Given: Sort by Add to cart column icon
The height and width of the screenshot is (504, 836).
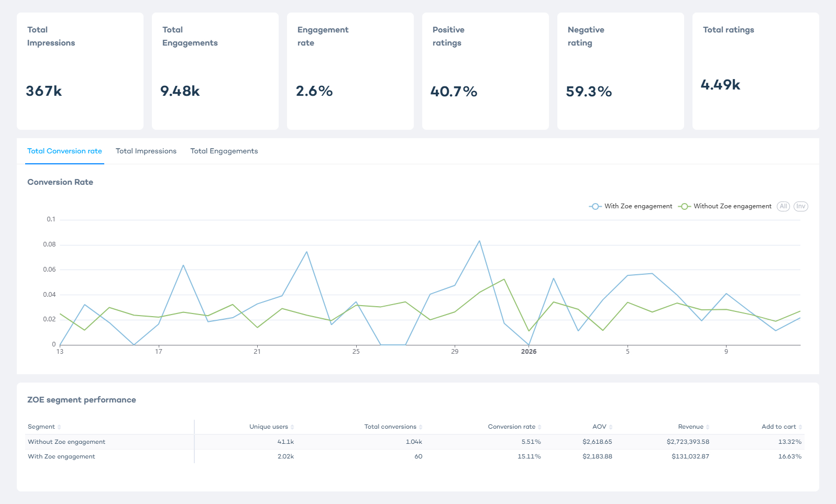Looking at the screenshot, I should [800, 427].
